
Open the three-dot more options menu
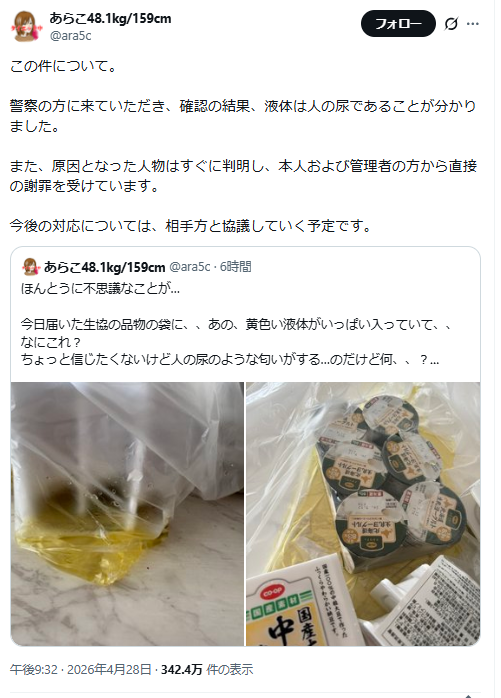pos(472,24)
